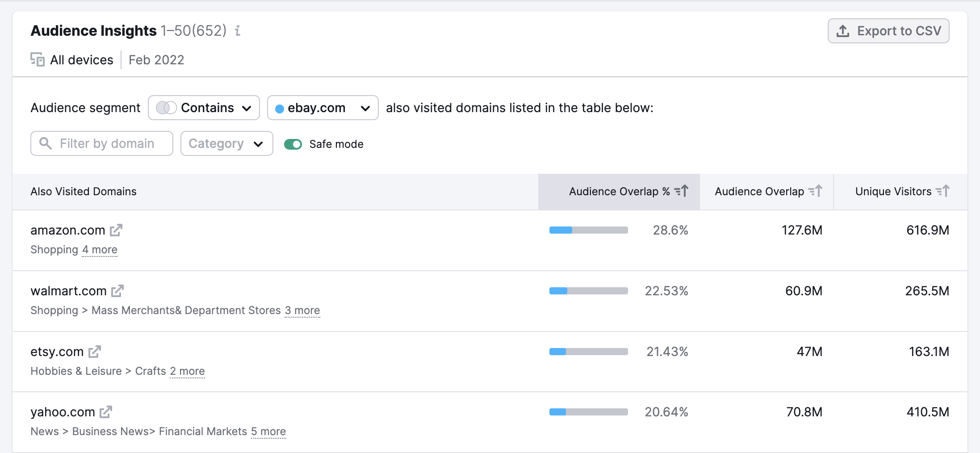This screenshot has height=453, width=980.
Task: Click the overlapping circles icon in Contains
Action: coord(166,108)
